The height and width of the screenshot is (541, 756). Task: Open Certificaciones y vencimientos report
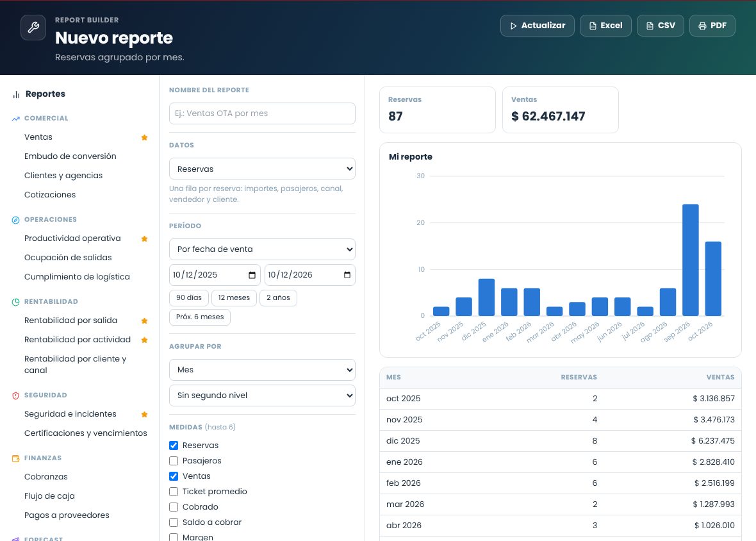86,433
